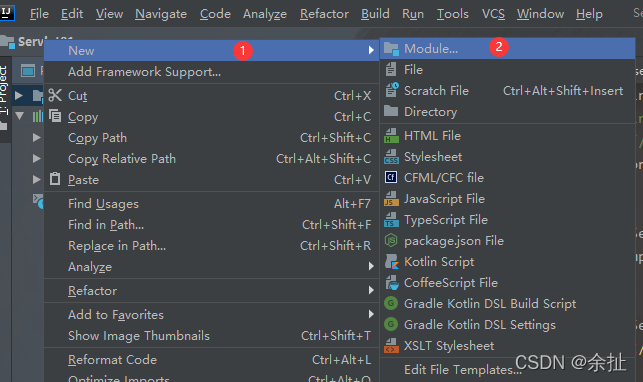This screenshot has height=382, width=643.
Task: Expand the Refactor submenu arrow
Action: point(371,290)
